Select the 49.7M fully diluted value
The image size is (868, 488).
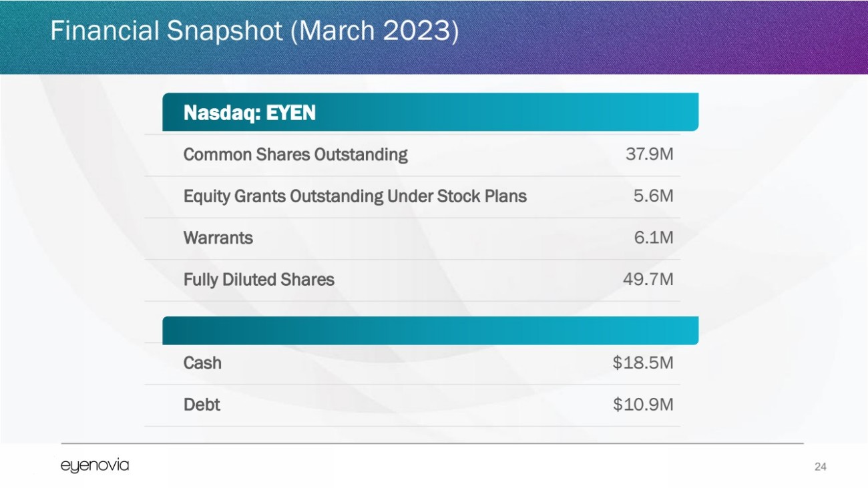(648, 280)
